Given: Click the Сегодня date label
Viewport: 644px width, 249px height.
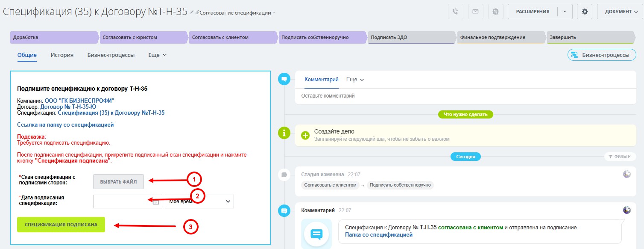Looking at the screenshot, I should pyautogui.click(x=465, y=157).
